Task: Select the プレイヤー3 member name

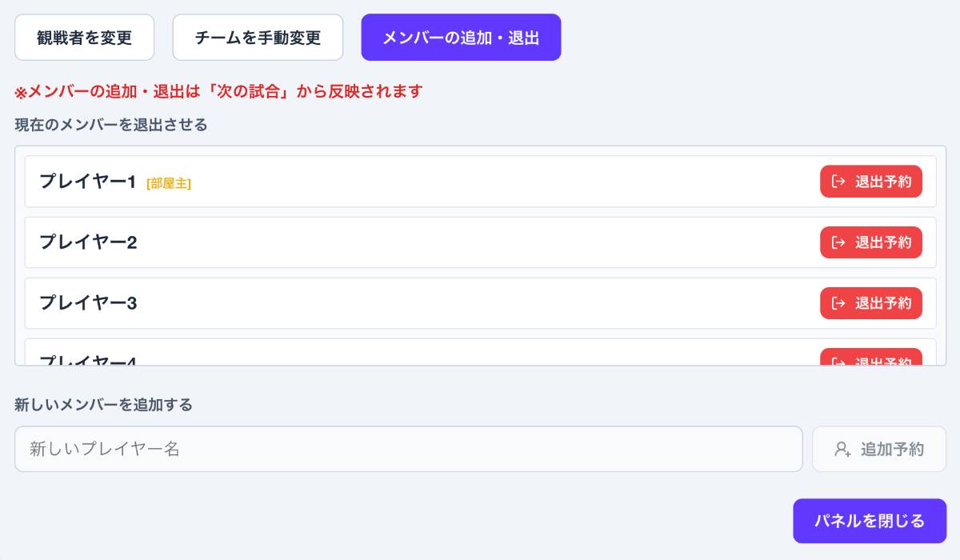Action: click(88, 303)
